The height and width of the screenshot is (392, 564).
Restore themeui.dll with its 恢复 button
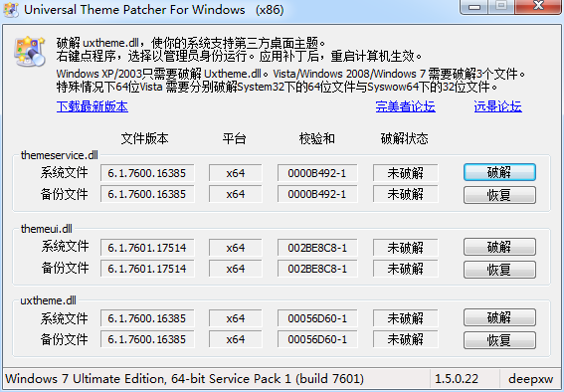point(499,270)
